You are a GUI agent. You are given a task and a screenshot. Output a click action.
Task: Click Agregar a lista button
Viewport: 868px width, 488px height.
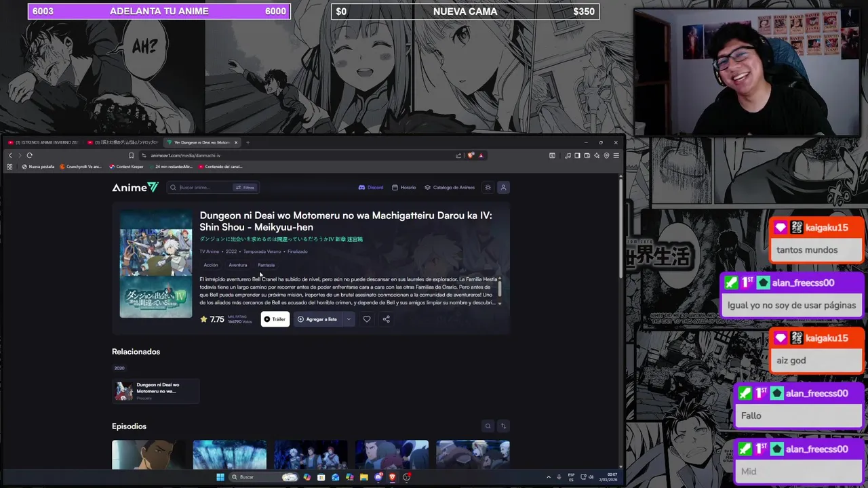pos(317,319)
